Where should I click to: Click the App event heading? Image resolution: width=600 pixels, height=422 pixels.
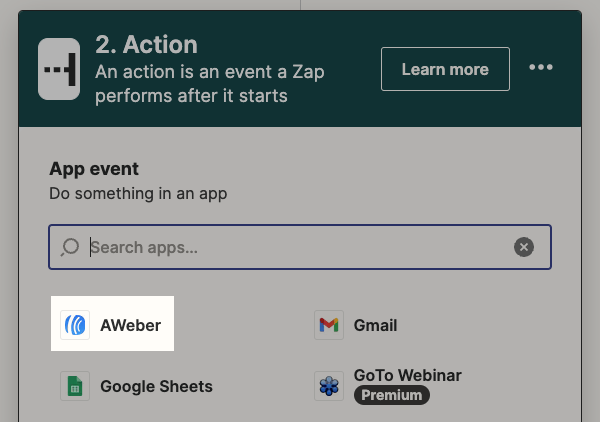point(94,168)
